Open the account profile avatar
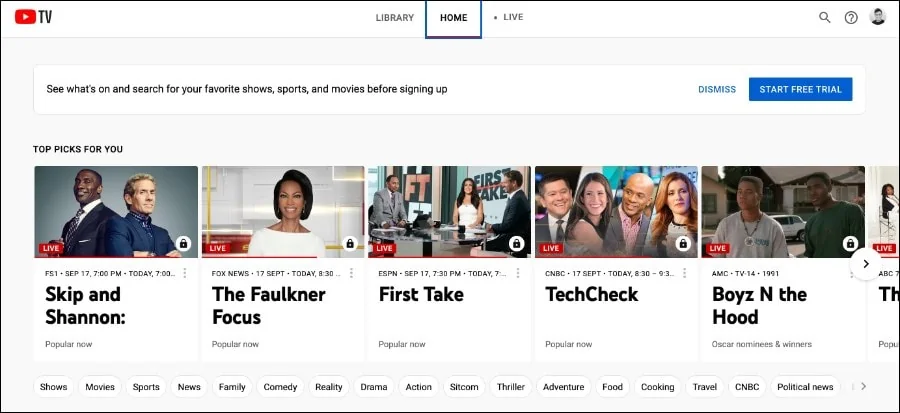The image size is (900, 413). (x=878, y=17)
